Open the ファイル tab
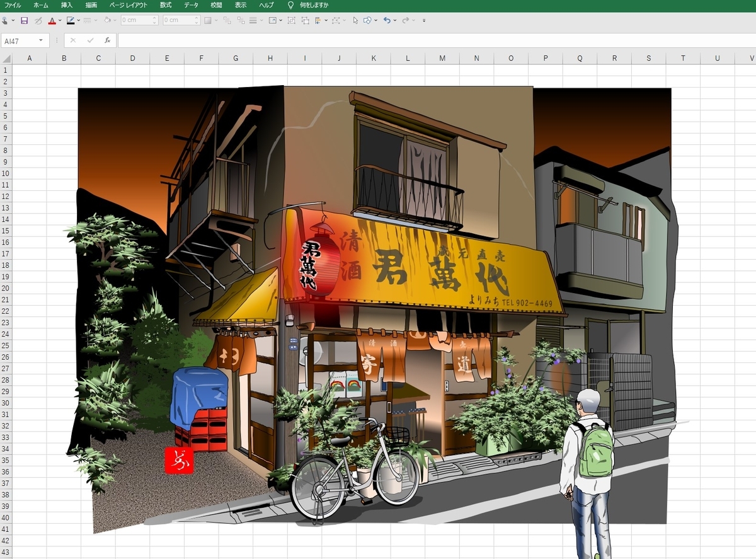756x559 pixels. click(x=13, y=4)
